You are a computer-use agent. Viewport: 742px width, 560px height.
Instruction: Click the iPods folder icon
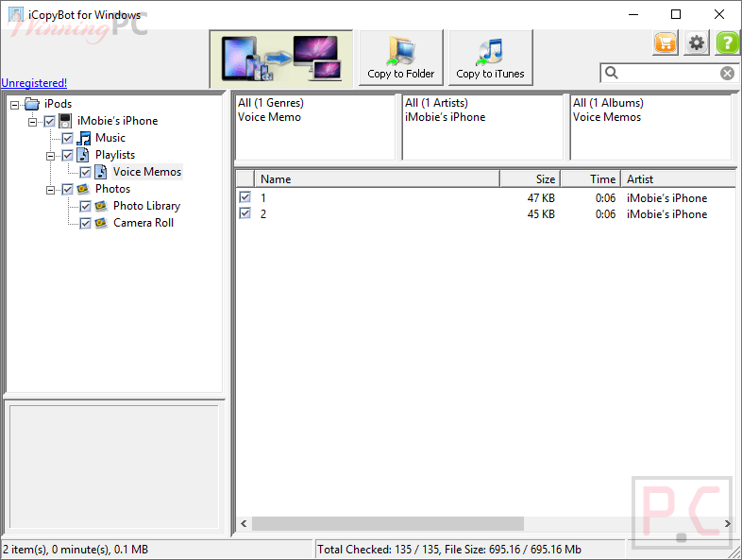(32, 104)
